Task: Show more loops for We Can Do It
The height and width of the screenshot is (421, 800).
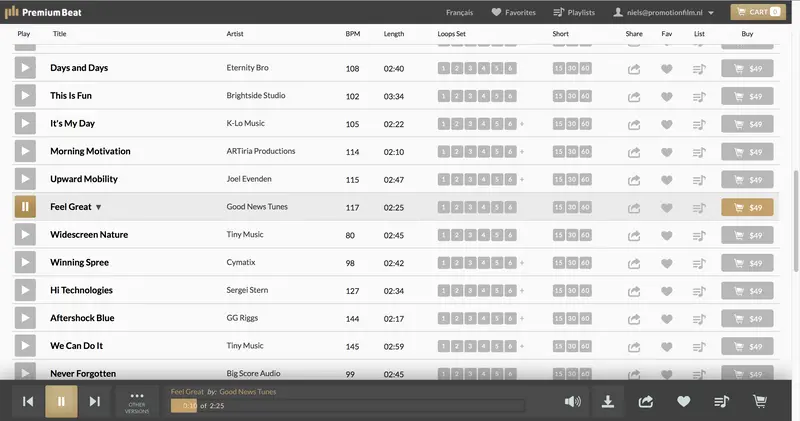Action: [522, 346]
